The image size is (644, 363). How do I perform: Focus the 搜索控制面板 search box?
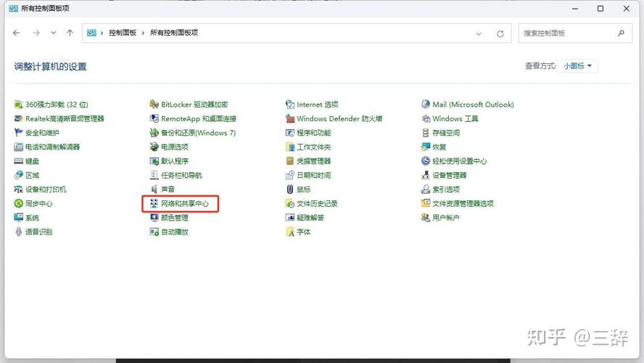[575, 33]
